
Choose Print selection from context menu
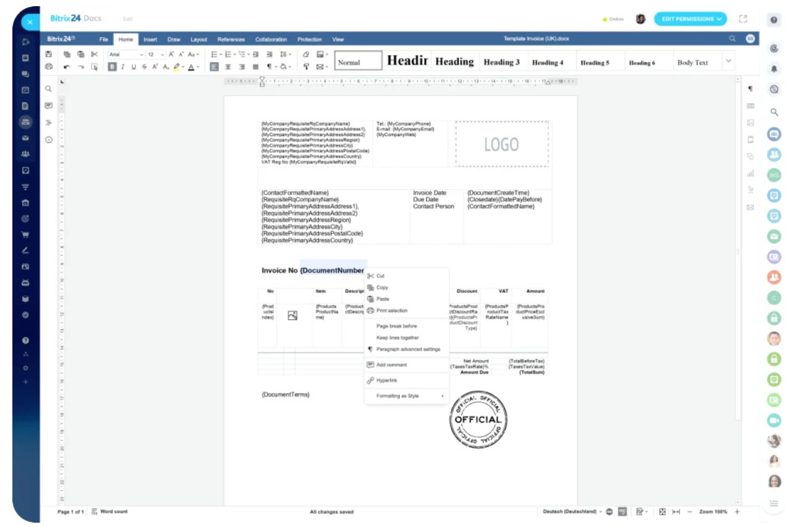tap(406, 311)
